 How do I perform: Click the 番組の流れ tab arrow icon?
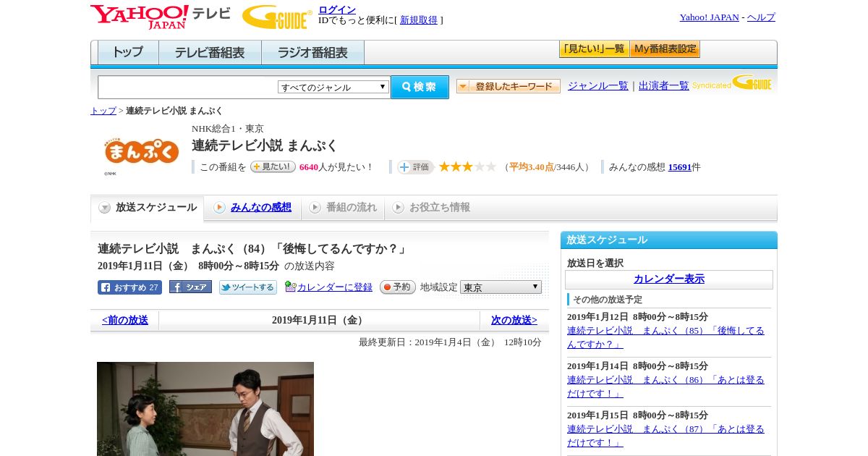(315, 208)
